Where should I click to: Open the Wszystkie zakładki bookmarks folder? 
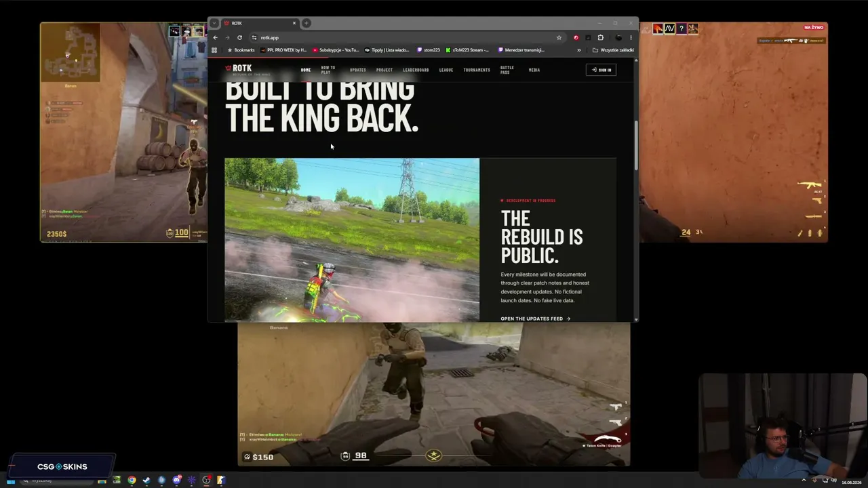(x=613, y=49)
